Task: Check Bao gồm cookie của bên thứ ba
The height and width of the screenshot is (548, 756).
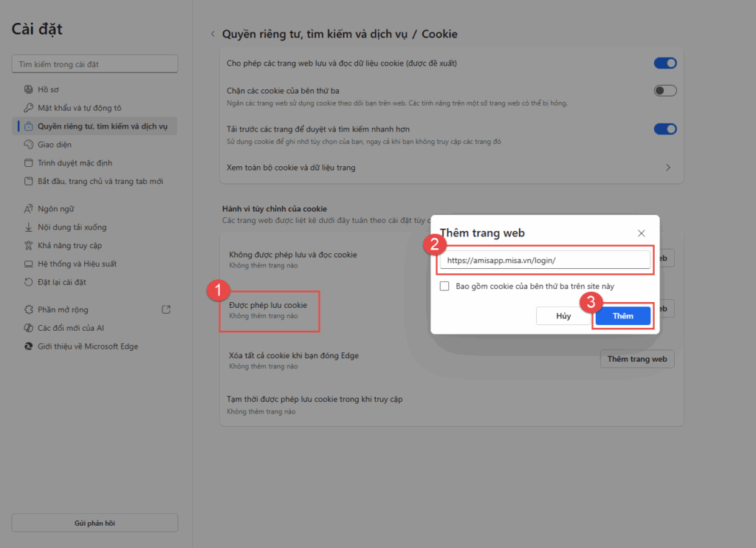Action: click(444, 286)
